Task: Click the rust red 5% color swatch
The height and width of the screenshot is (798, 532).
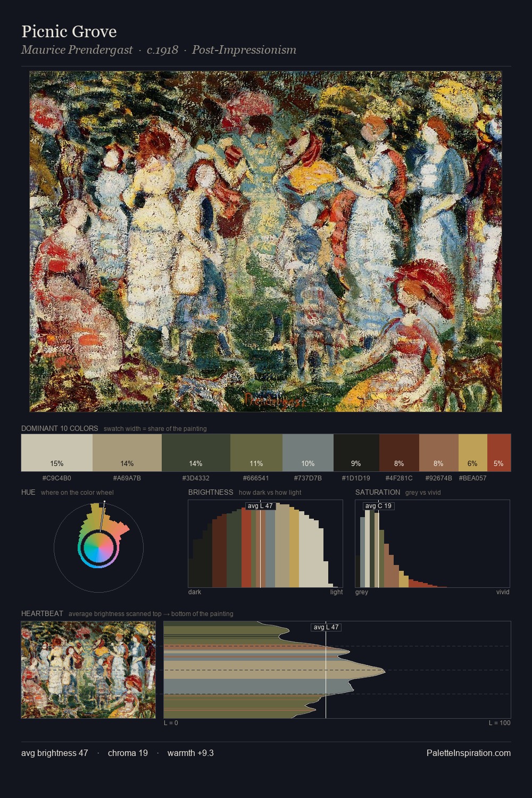Action: point(499,453)
